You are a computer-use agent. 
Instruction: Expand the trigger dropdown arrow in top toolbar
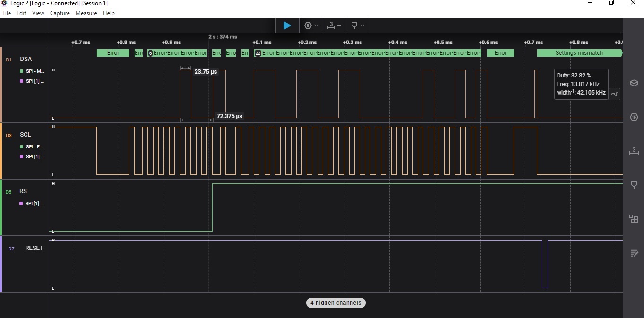pos(362,26)
